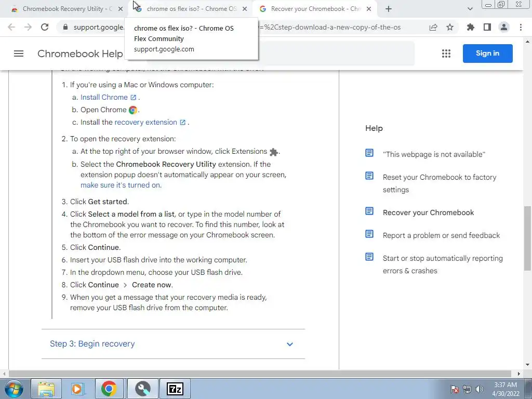
Task: Click the horizontal scrollbar at page bottom
Action: 260,374
